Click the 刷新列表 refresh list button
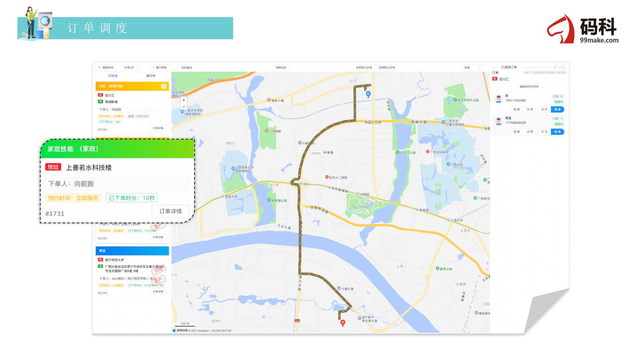644x362 pixels. click(x=106, y=67)
